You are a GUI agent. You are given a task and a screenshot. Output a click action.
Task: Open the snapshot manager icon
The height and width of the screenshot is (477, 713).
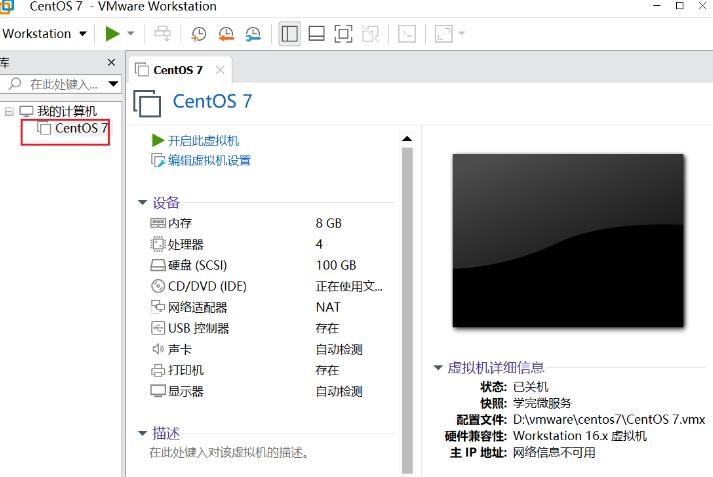point(253,34)
